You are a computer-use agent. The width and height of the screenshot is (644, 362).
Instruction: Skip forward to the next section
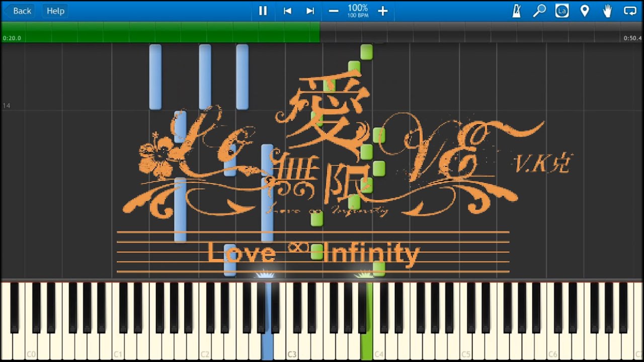coord(310,11)
